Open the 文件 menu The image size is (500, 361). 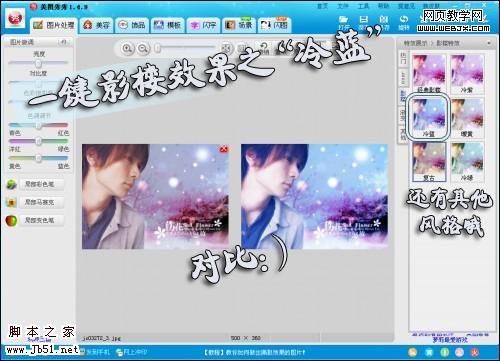(343, 6)
